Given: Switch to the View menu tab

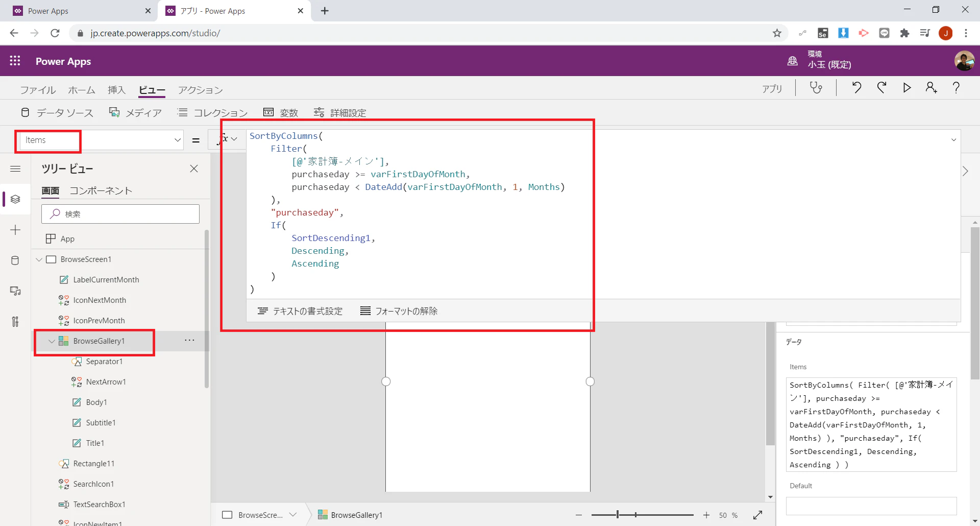Looking at the screenshot, I should (152, 90).
